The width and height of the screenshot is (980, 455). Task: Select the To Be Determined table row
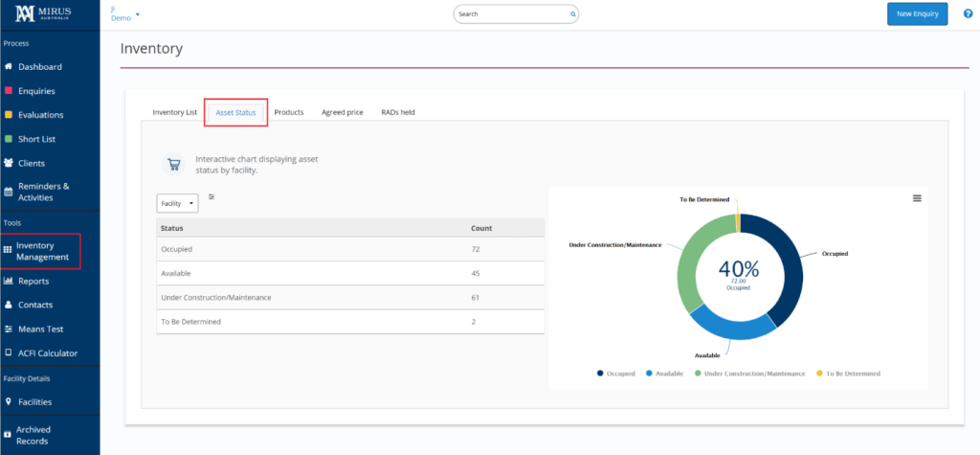coord(350,322)
